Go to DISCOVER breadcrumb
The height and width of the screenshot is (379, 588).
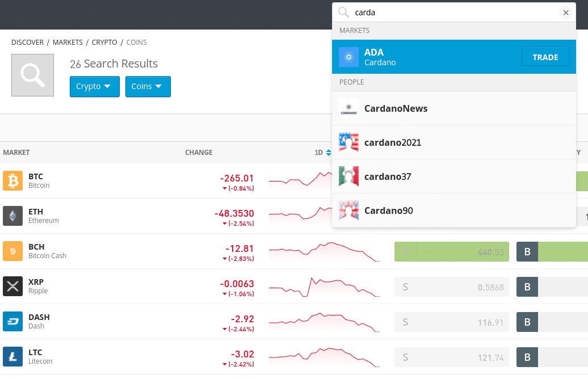point(27,43)
